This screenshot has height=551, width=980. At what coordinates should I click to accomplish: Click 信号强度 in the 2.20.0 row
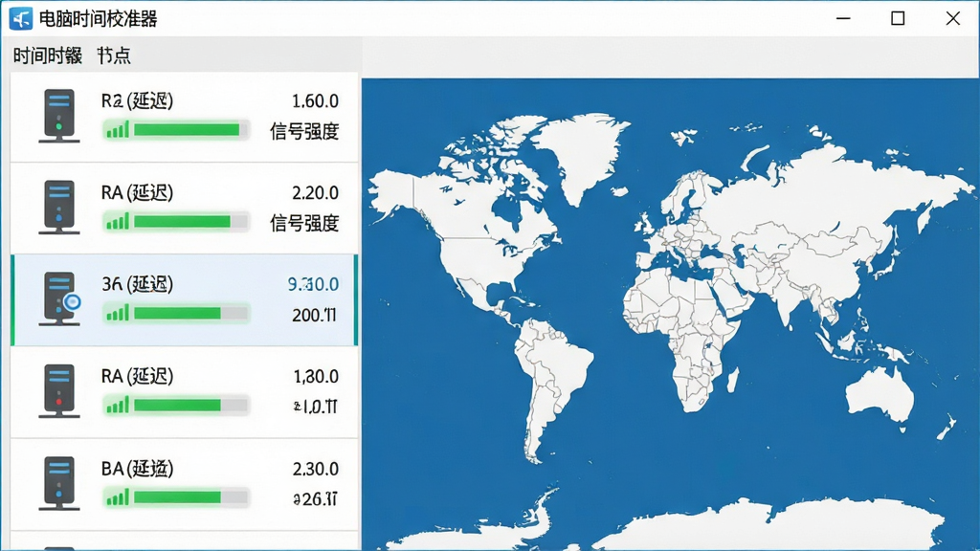(x=304, y=223)
